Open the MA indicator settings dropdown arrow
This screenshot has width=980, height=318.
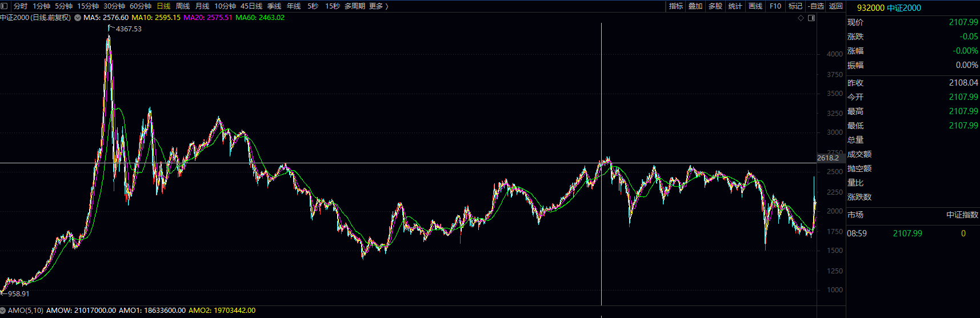(78, 18)
